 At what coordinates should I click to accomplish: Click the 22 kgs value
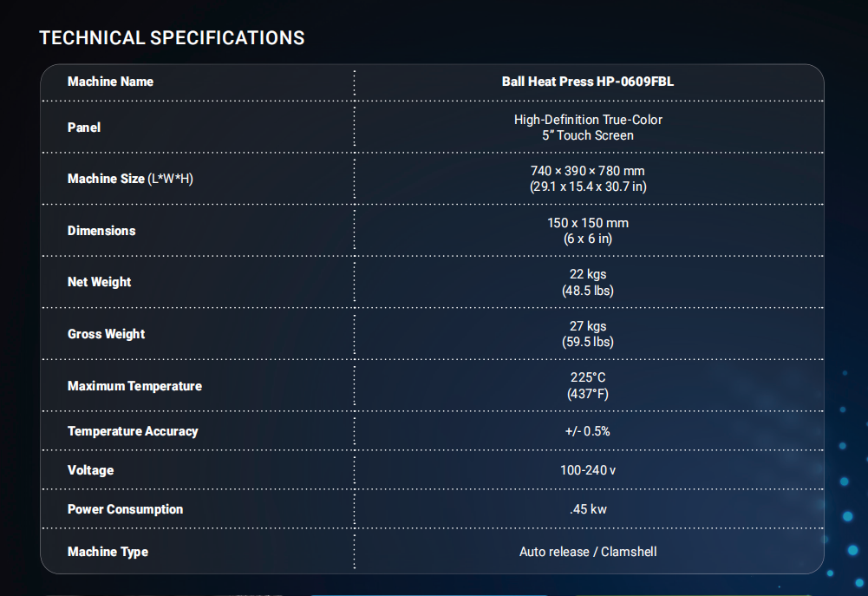coord(588,274)
